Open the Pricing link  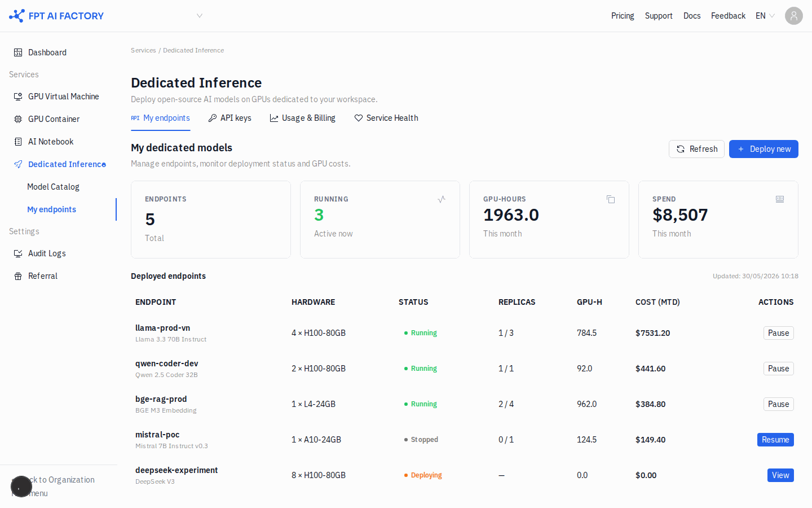(x=623, y=16)
